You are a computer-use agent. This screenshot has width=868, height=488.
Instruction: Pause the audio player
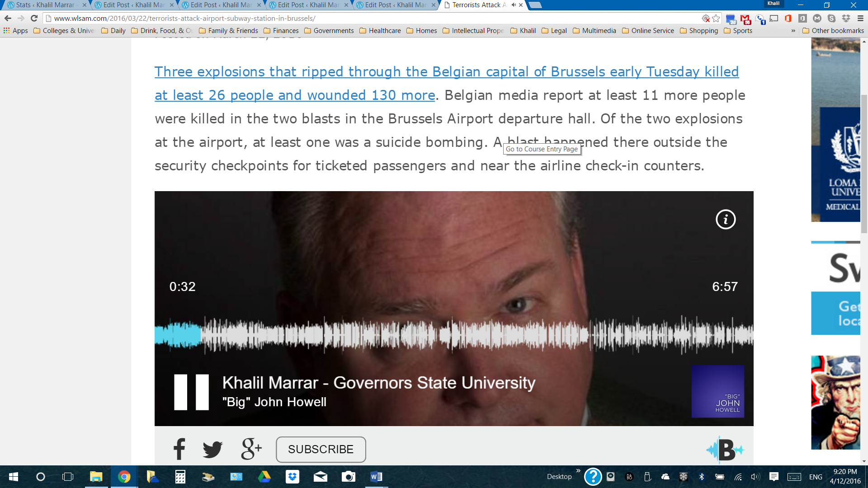(x=191, y=392)
